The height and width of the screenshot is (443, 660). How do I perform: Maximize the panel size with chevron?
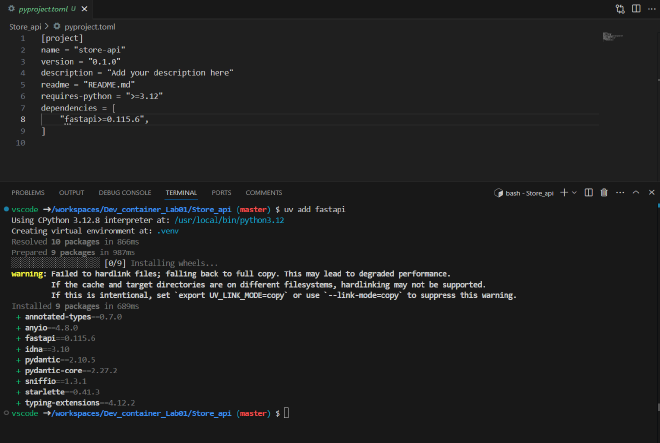pos(636,192)
